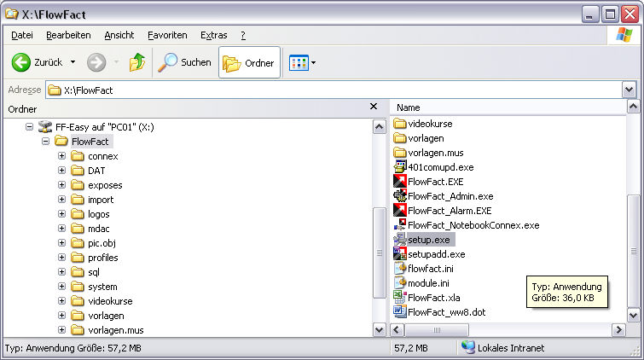Click the green Zurück back arrow
This screenshot has width=644, height=360.
click(x=21, y=62)
